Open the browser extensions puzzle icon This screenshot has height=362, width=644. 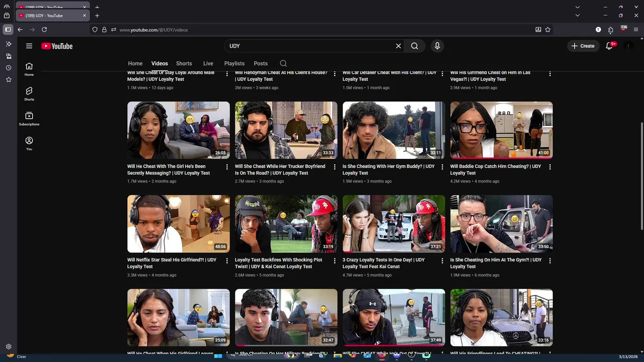click(610, 30)
